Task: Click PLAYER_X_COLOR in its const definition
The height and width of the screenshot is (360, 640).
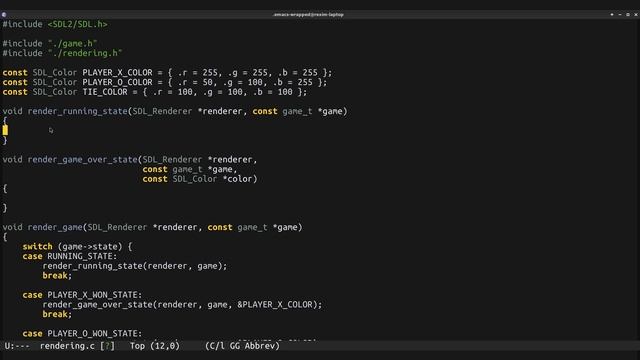Action: coord(117,72)
